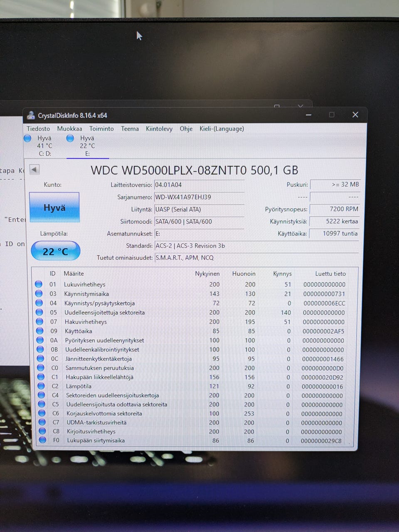This screenshot has height=532, width=399.
Task: Click status icon for Uudelleensijoitettuja sektoreita
Action: 39,312
